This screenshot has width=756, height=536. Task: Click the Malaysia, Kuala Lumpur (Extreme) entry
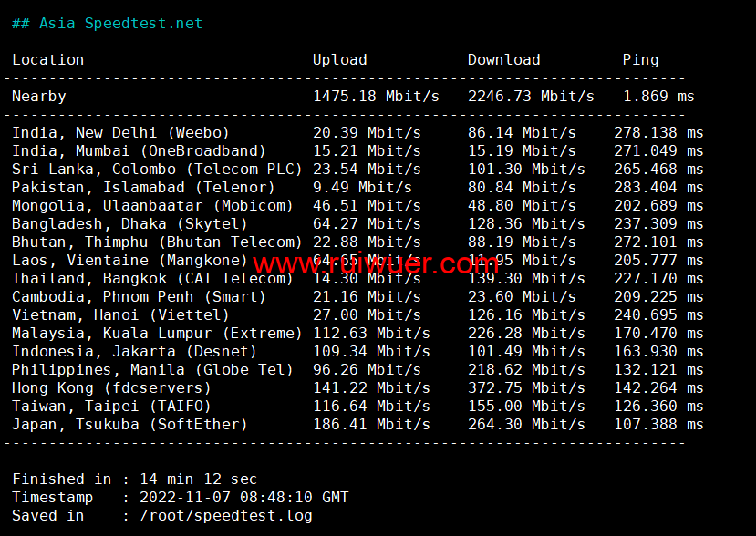157,334
